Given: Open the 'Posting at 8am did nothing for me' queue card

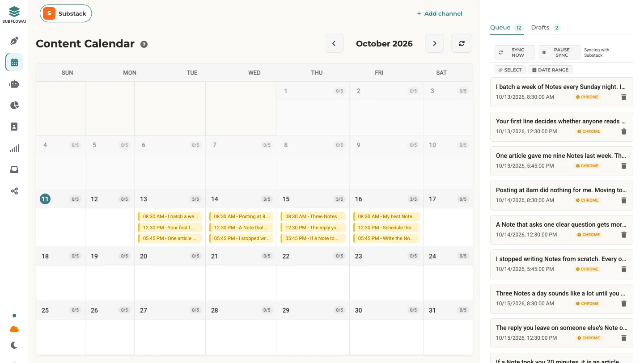Looking at the screenshot, I should (x=562, y=195).
